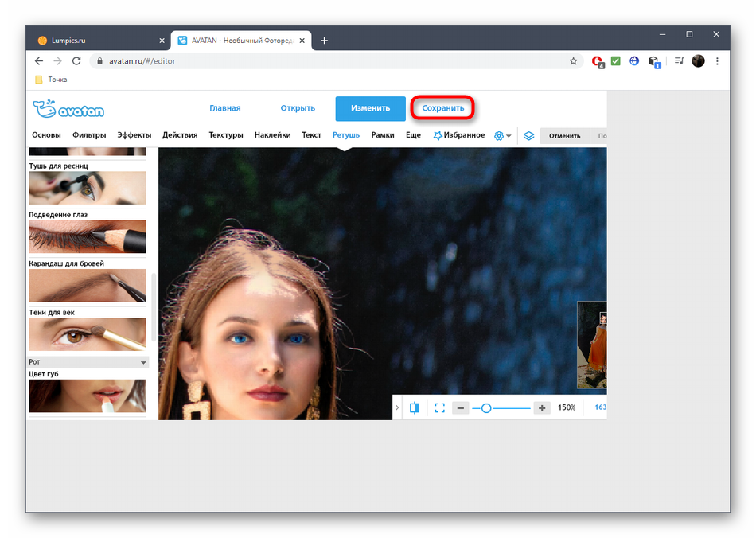Open the layers panel icon
This screenshot has width=756, height=538.
click(529, 136)
